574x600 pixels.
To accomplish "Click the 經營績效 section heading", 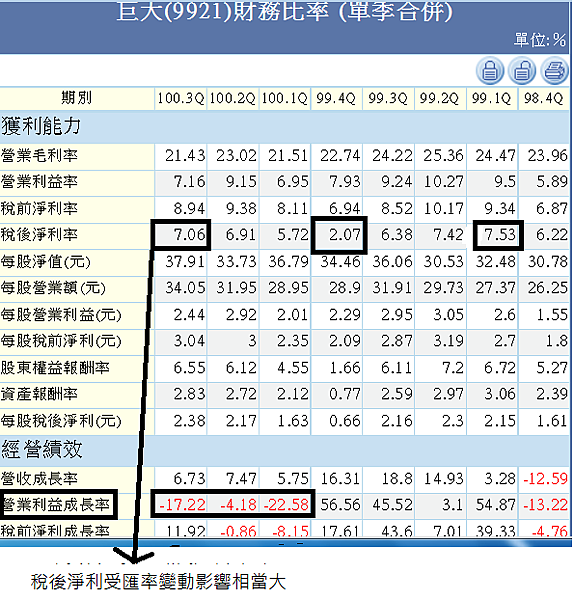I will 42,449.
